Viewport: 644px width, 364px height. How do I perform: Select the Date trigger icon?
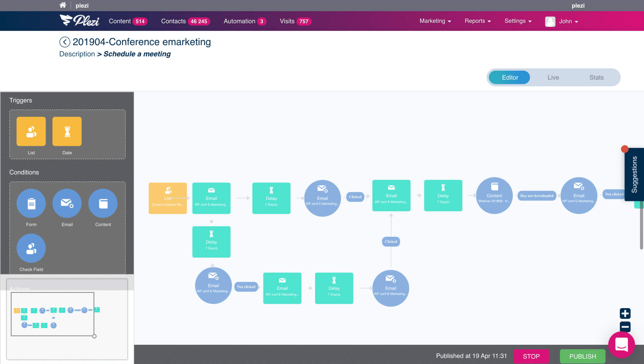[x=67, y=131]
